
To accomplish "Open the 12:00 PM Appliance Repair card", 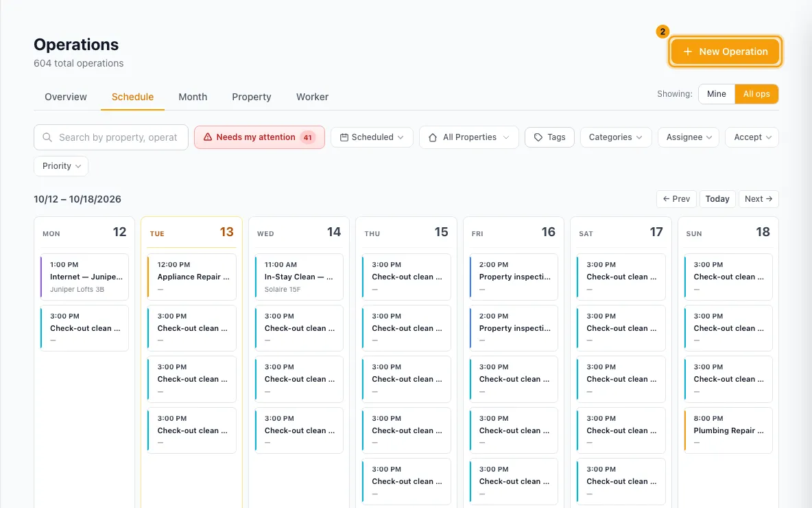I will pyautogui.click(x=191, y=277).
